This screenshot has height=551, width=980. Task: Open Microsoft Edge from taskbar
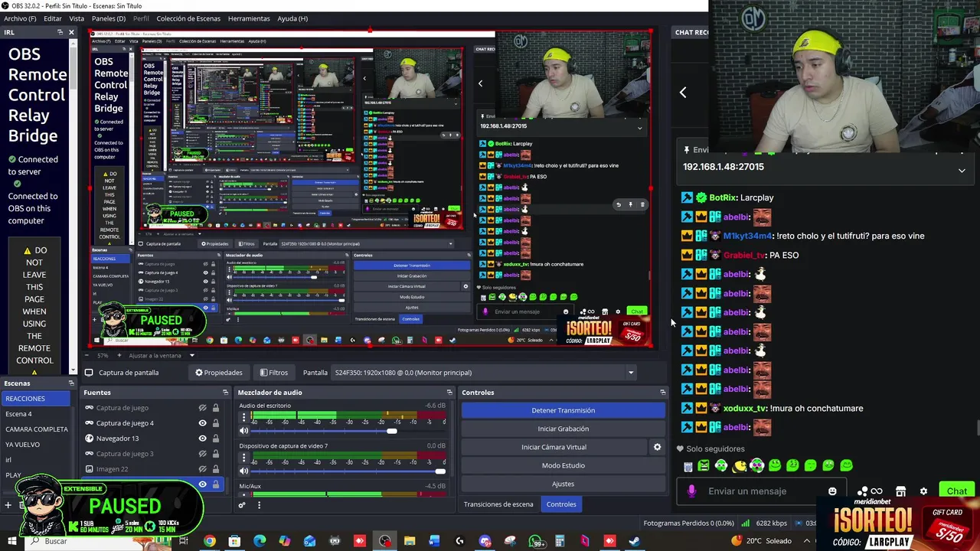coord(260,541)
